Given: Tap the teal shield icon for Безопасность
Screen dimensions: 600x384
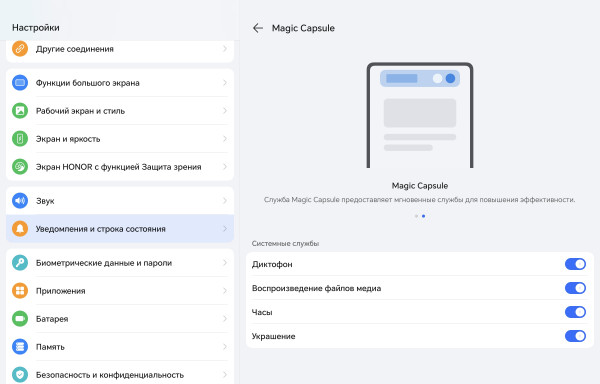Looking at the screenshot, I should click(x=20, y=374).
